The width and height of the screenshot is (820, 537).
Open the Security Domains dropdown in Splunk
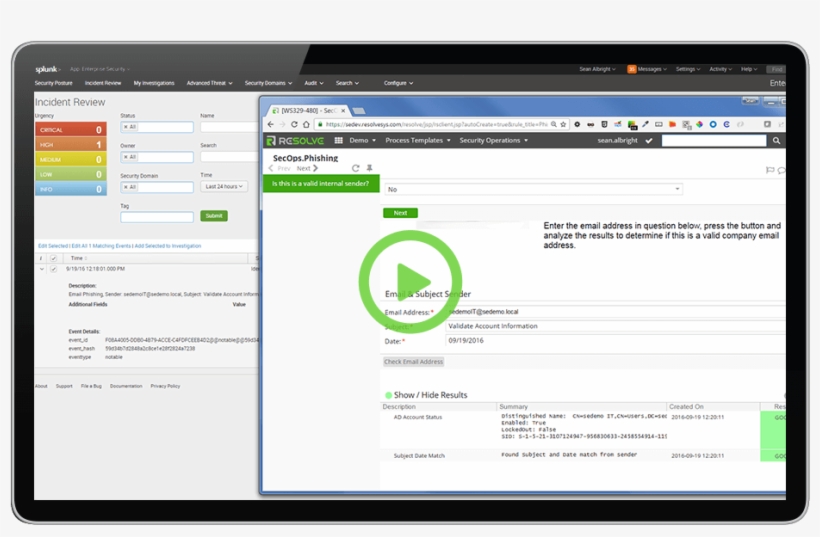pos(268,83)
